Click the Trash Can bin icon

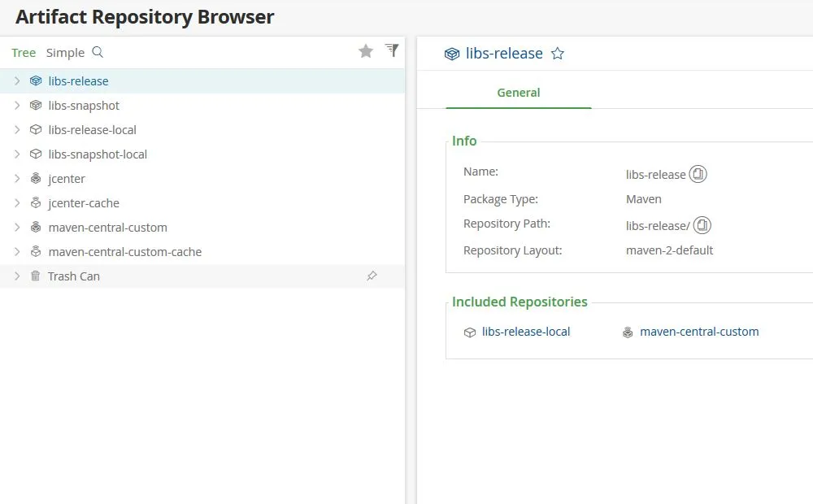36,276
